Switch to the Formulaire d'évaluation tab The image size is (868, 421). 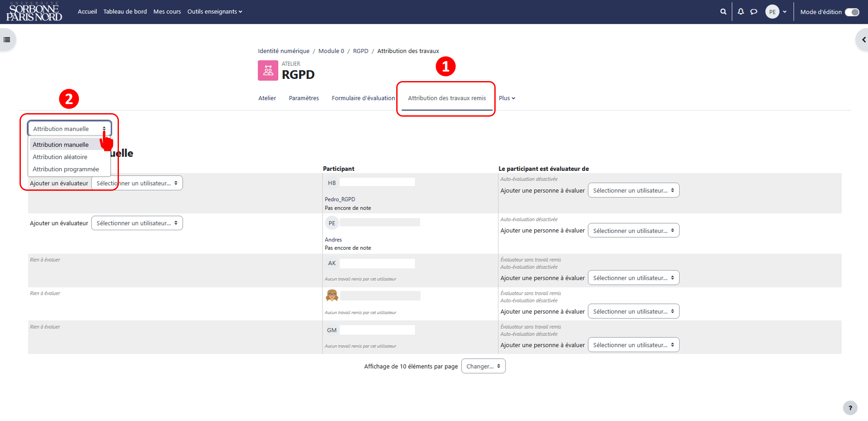pyautogui.click(x=363, y=98)
